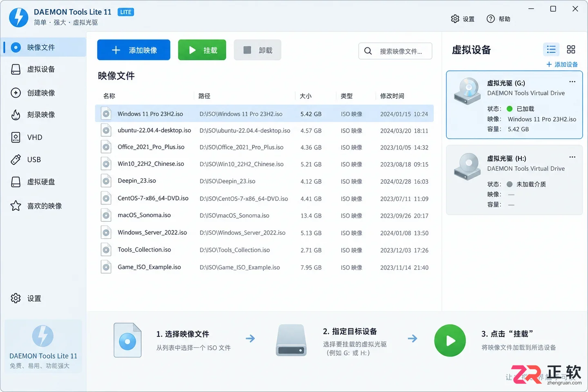Select the file name ubuntu-22.04.4-desktop.iso

click(x=154, y=130)
